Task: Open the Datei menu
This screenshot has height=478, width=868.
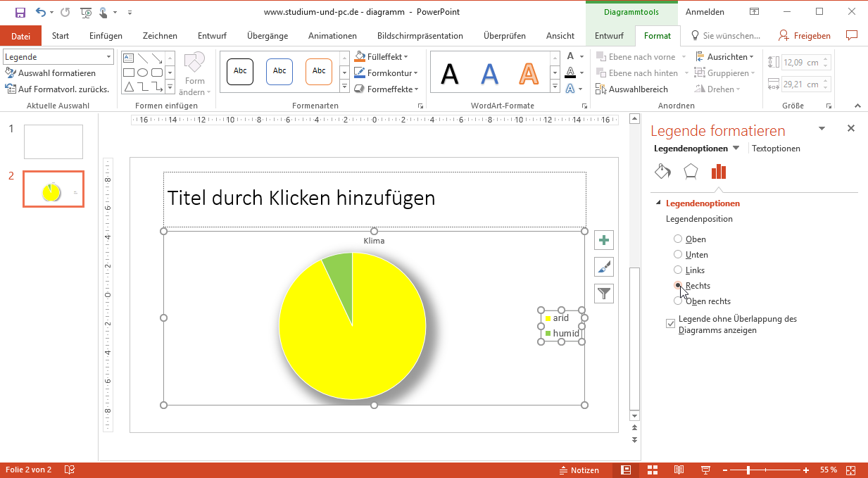Action: [21, 36]
